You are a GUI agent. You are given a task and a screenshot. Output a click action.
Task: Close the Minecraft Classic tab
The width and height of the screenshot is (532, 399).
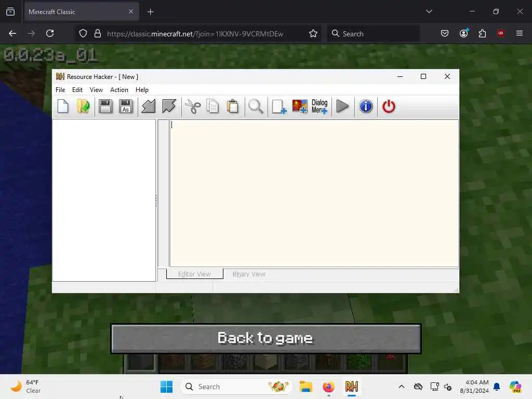(131, 12)
